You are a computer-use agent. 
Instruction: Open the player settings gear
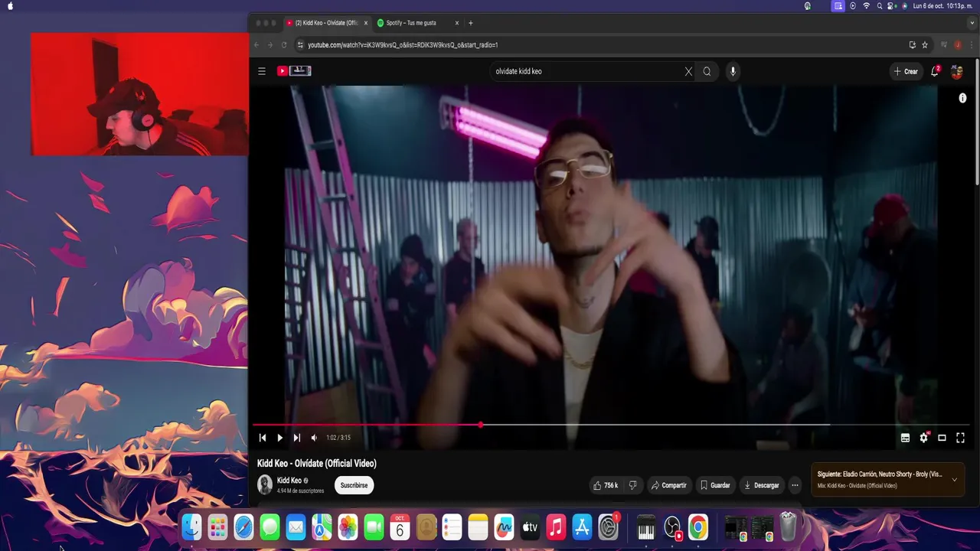[923, 438]
